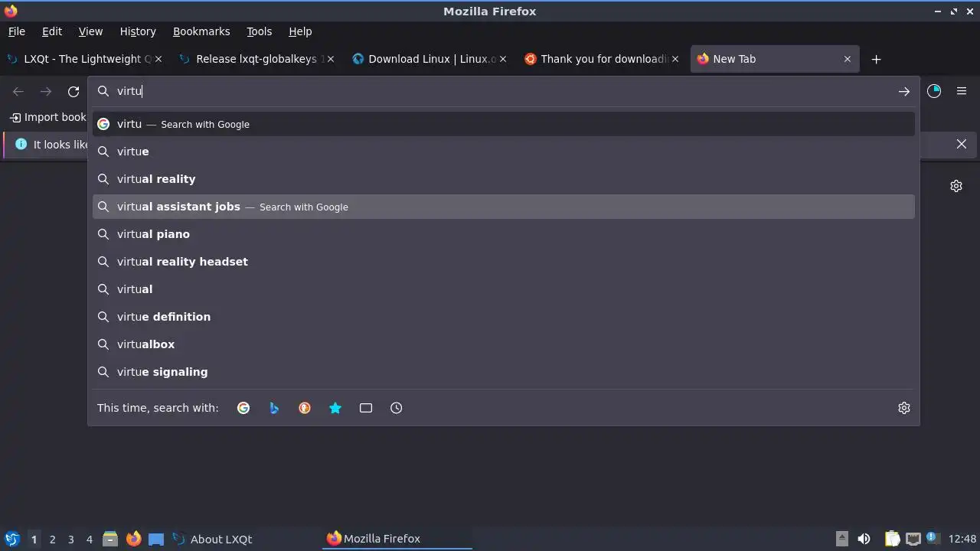Select the 'virtual piano' suggestion
This screenshot has height=551, width=980.
tap(504, 234)
